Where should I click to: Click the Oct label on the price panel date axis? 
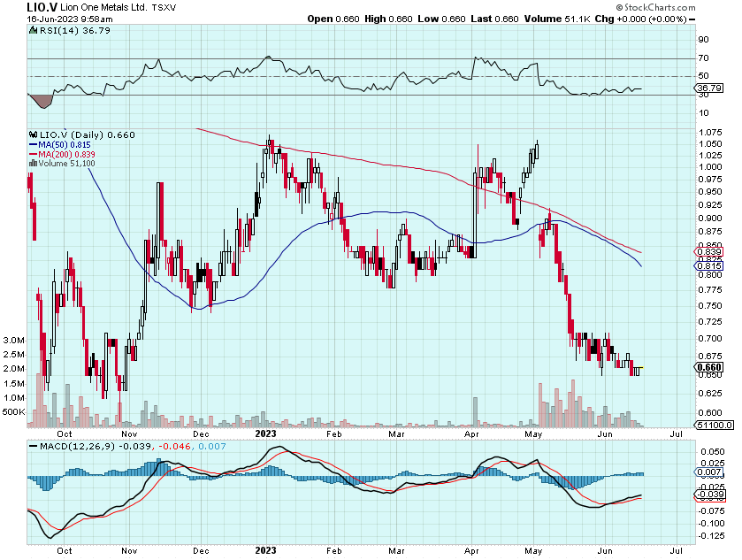pyautogui.click(x=65, y=434)
